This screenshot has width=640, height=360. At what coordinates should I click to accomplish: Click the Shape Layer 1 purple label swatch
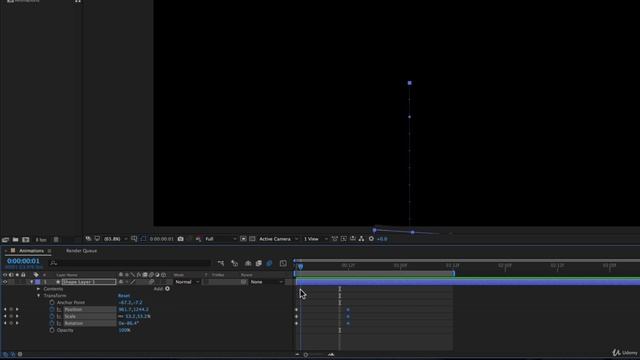pyautogui.click(x=38, y=282)
